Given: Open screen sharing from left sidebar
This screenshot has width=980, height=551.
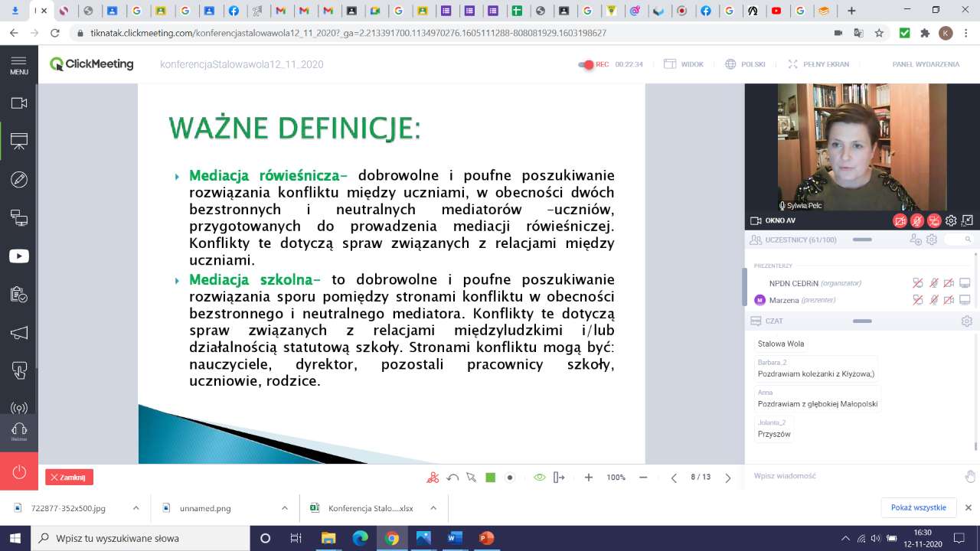Looking at the screenshot, I should pyautogui.click(x=18, y=218).
